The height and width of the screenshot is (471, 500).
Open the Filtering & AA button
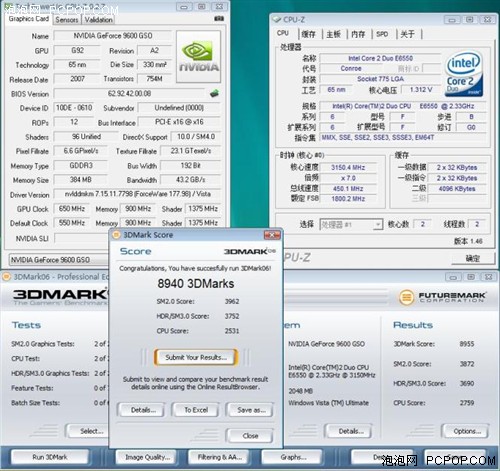point(220,457)
